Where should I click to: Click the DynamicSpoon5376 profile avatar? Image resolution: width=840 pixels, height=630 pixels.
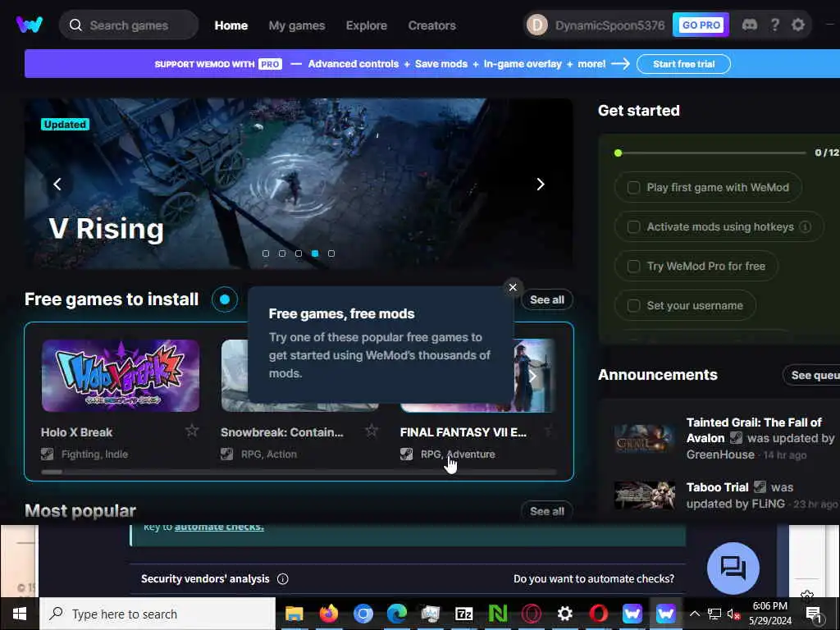point(536,25)
